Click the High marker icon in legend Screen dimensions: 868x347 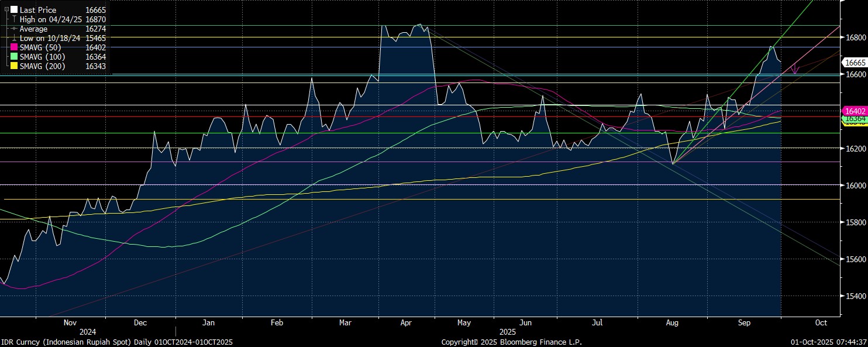pos(14,19)
